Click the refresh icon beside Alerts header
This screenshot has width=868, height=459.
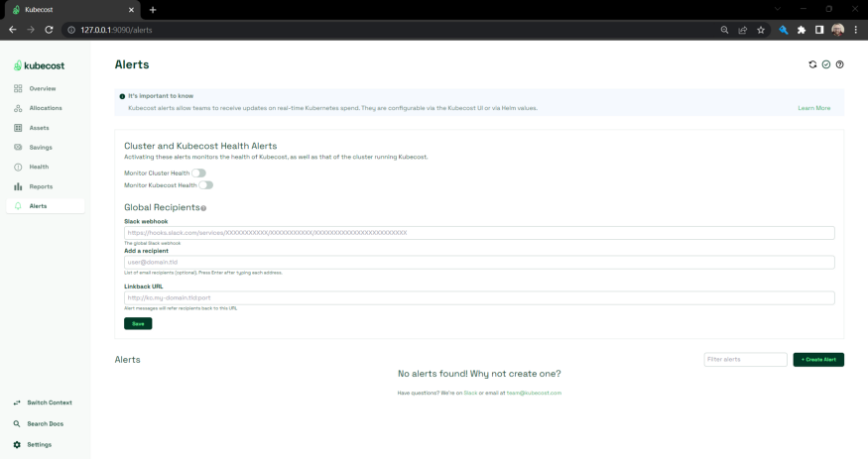click(812, 64)
